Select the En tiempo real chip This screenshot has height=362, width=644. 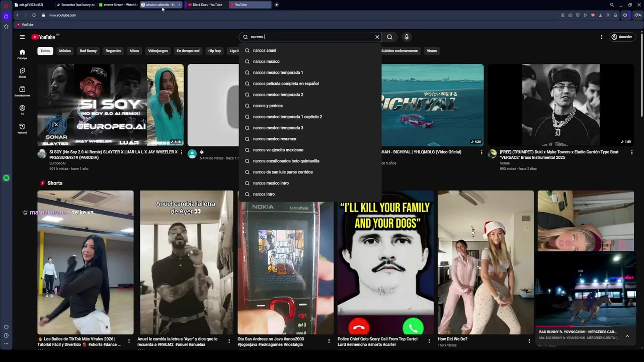188,51
